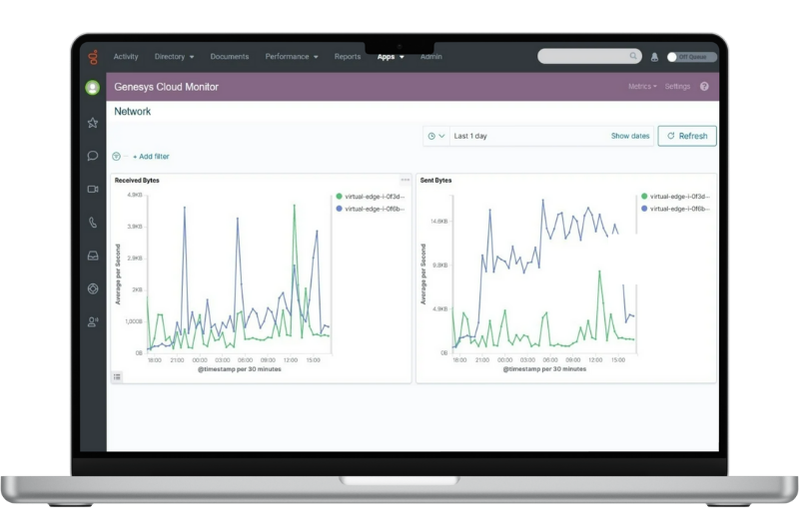Toggle blue virtual-edge-i-0f6b series in Sent Bytes
799x532 pixels.
676,209
